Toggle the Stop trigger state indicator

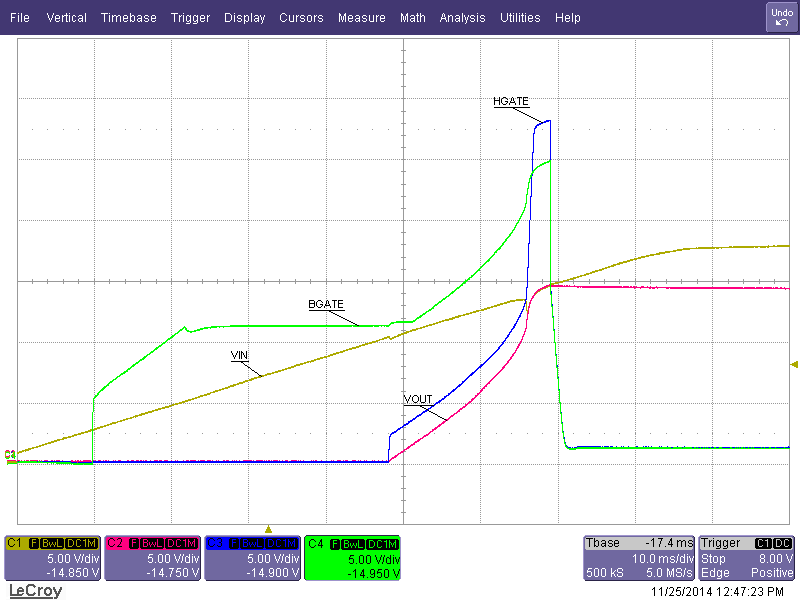[713, 558]
